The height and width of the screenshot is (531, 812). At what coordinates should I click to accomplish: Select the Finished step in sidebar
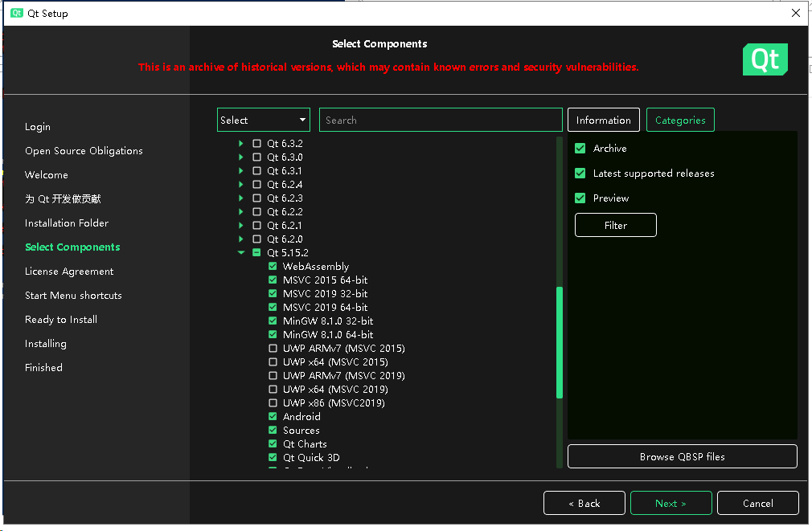[43, 367]
